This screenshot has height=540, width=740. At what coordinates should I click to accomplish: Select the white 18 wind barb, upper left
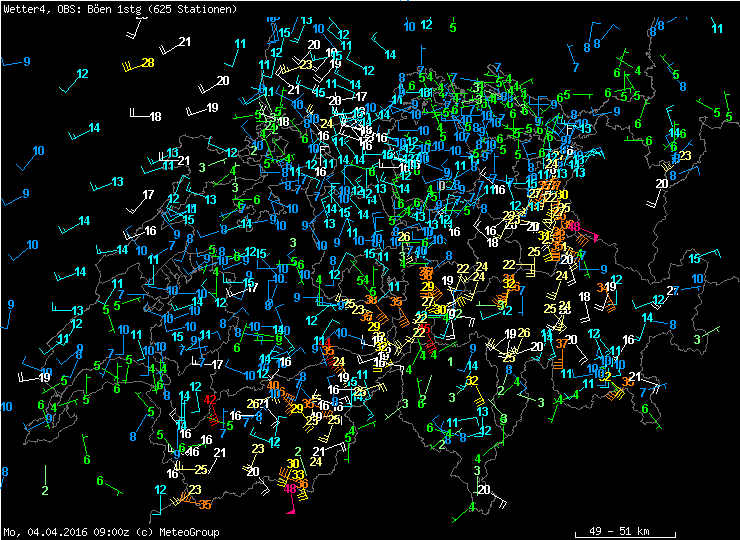(154, 117)
